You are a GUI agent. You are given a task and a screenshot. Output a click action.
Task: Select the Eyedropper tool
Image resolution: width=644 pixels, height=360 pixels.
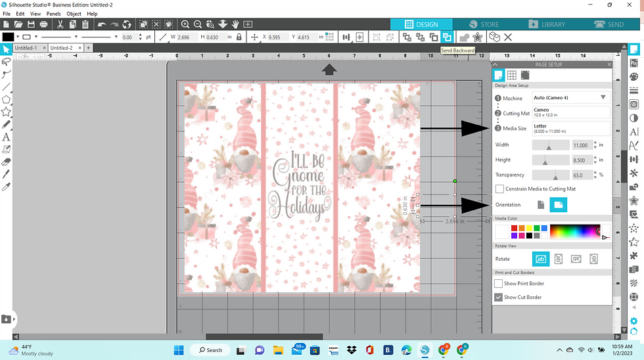pyautogui.click(x=6, y=187)
